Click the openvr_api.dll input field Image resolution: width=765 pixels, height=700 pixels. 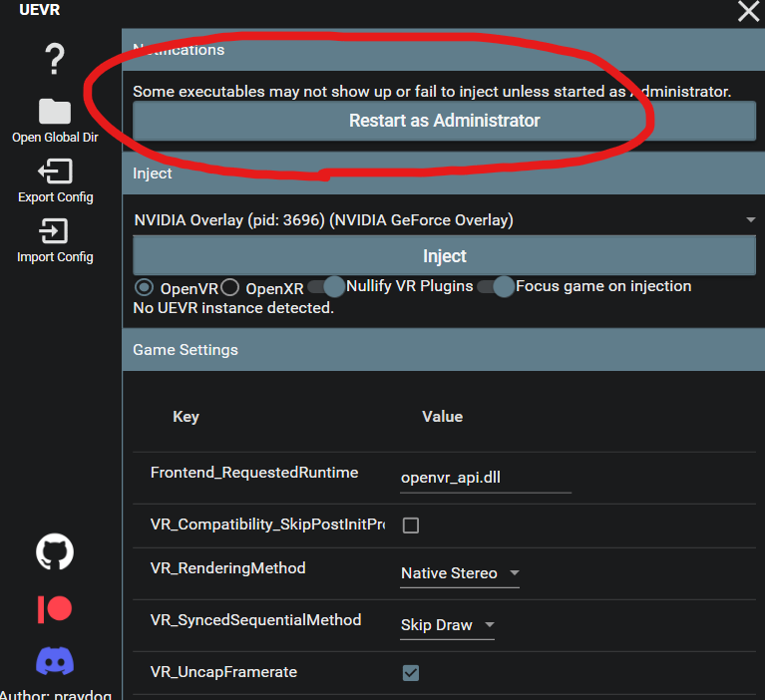486,478
